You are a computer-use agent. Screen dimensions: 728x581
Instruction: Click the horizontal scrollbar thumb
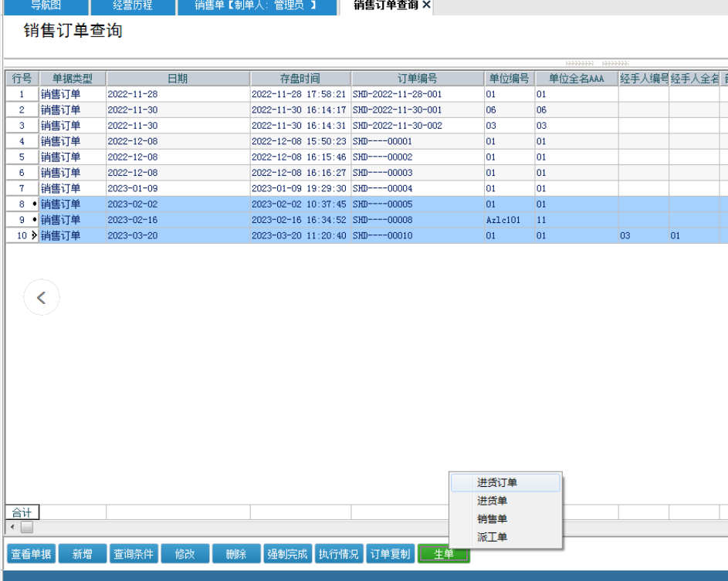[x=27, y=527]
